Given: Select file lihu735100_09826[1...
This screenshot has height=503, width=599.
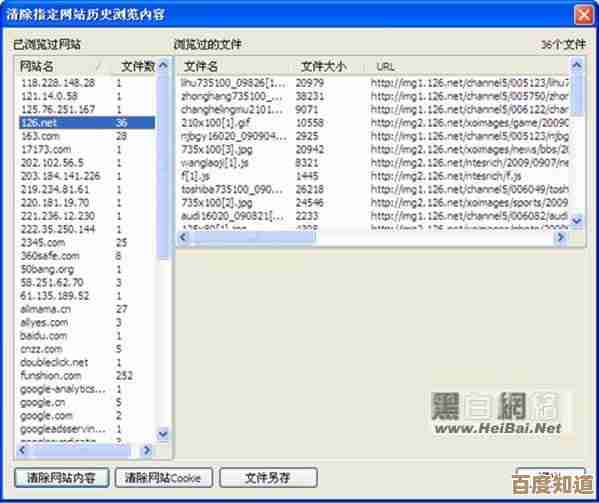Looking at the screenshot, I should pos(374,82).
